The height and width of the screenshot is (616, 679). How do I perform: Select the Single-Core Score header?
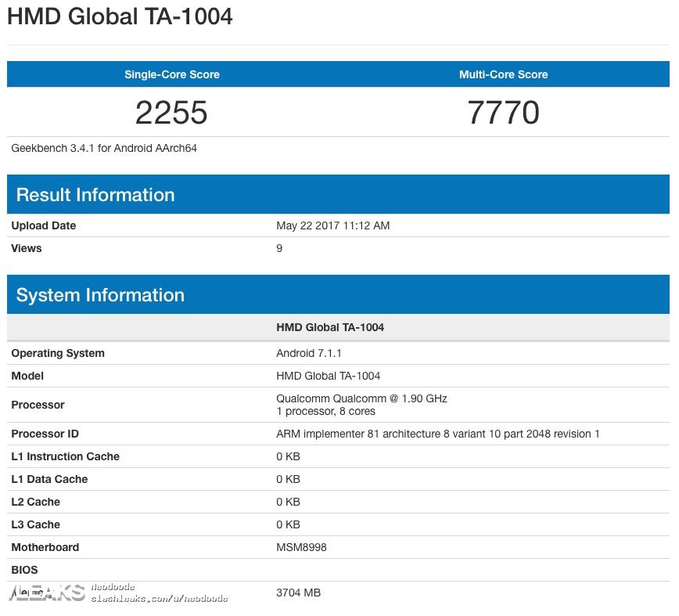tap(171, 74)
